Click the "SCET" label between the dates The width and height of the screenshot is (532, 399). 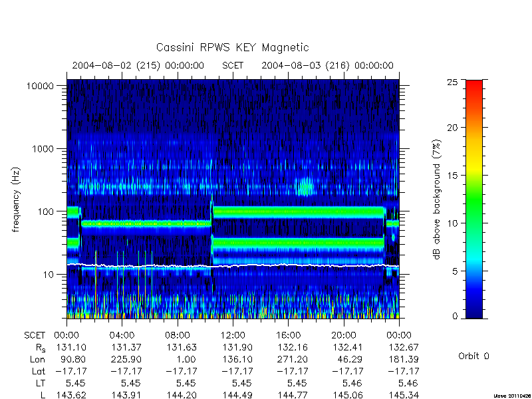[x=233, y=65]
